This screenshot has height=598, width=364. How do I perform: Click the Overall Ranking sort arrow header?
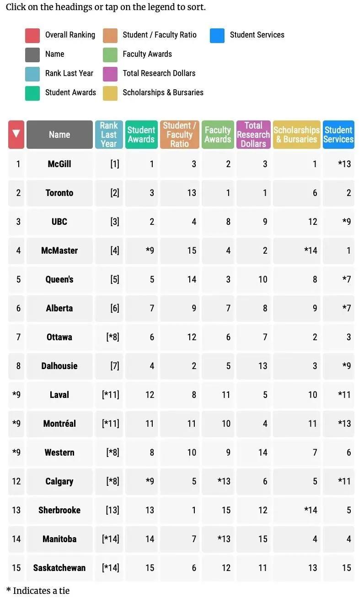(x=16, y=135)
